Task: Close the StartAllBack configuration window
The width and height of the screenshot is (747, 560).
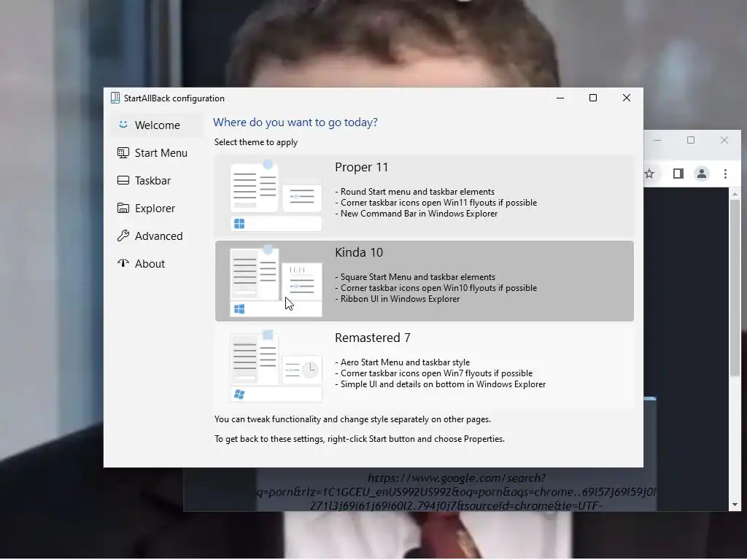Action: point(627,98)
